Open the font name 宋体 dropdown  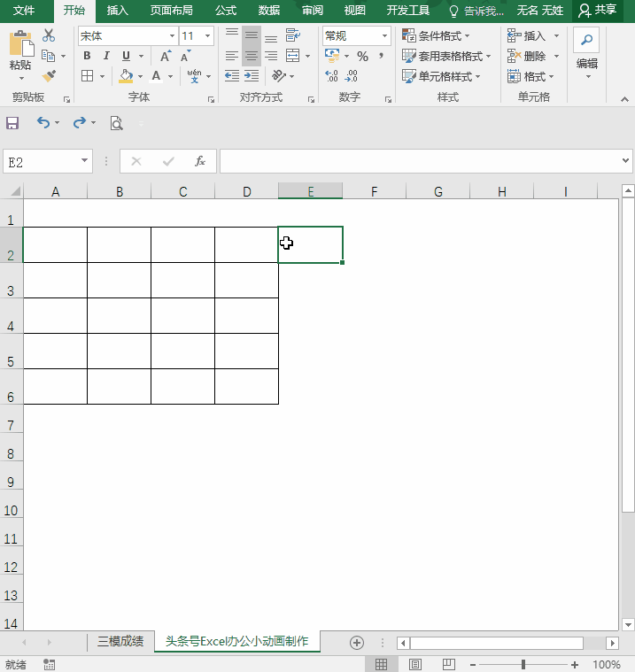(x=172, y=36)
